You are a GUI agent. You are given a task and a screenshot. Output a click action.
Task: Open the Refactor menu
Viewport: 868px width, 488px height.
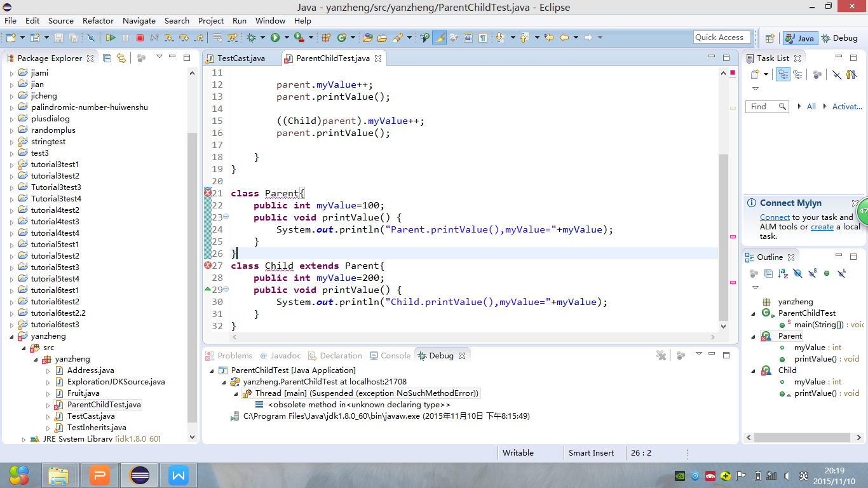coord(98,20)
